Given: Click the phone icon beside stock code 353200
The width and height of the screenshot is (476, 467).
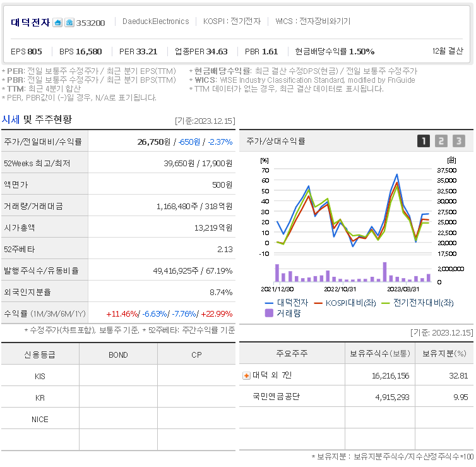Looking at the screenshot, I should (x=69, y=23).
